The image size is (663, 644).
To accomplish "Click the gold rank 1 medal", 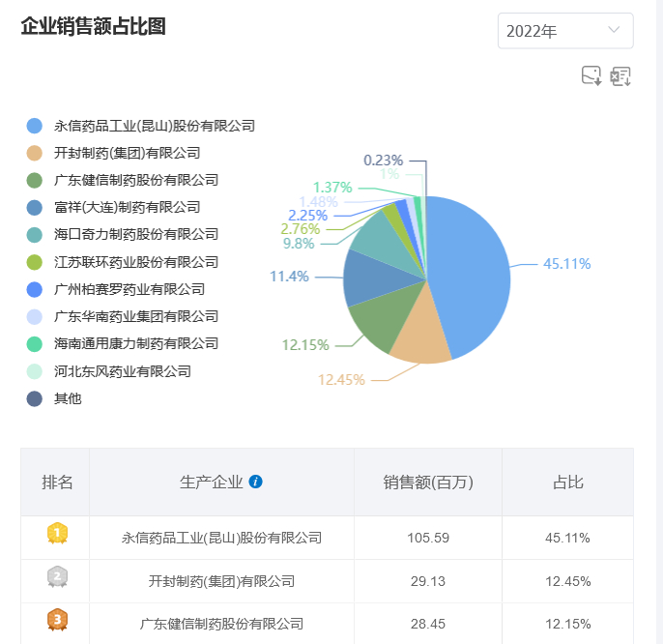I will (x=57, y=533).
